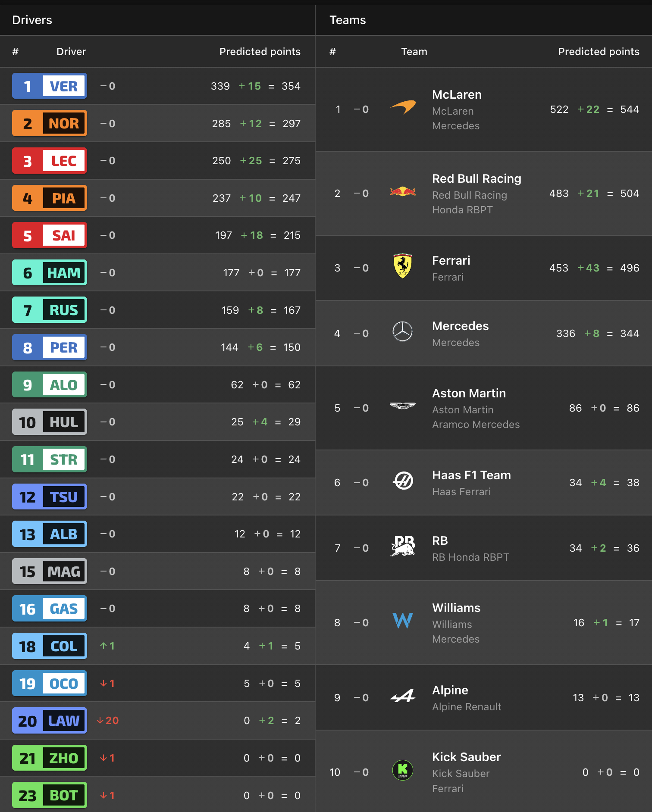
Task: Click Predicted points header in Drivers table
Action: coord(260,52)
